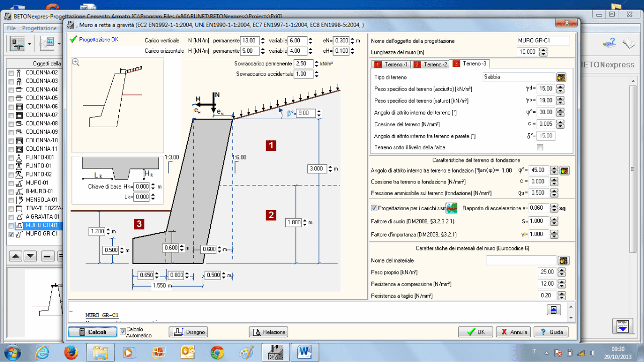Open dropdown arrow beside first main toolbar icon
Viewport: 644px width, 362px height.
[30, 44]
